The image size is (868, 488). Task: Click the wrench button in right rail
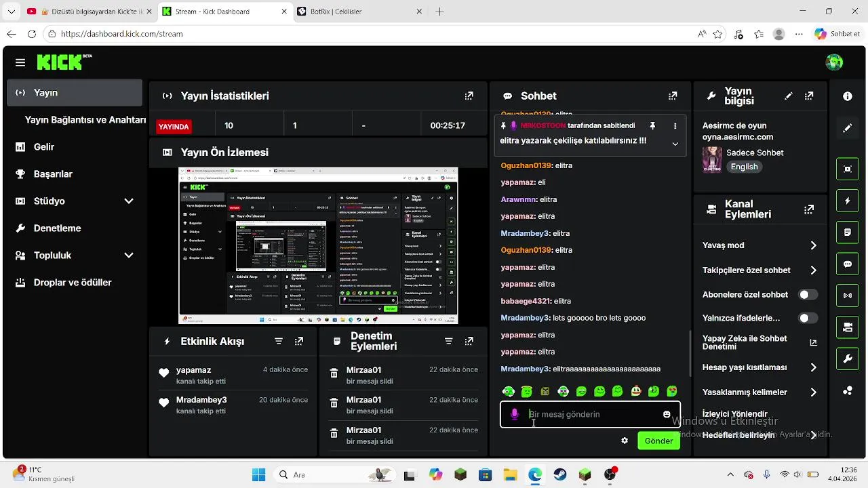pyautogui.click(x=848, y=359)
